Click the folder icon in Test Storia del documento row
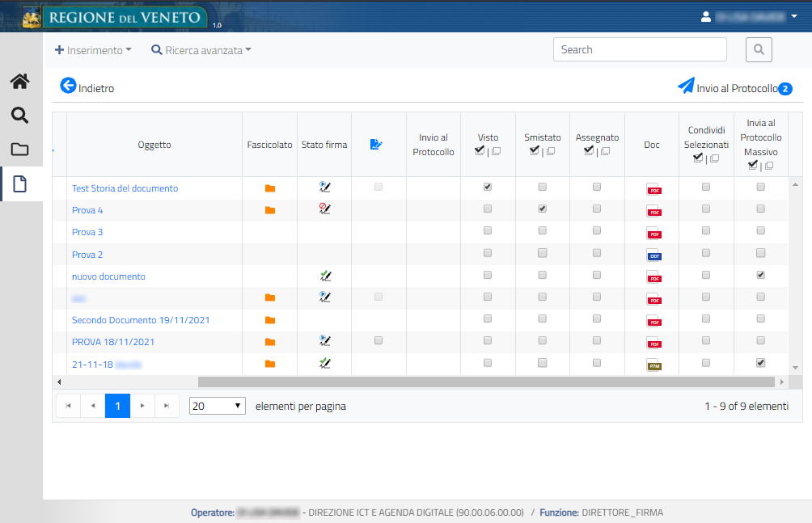The width and height of the screenshot is (812, 523). [x=270, y=188]
